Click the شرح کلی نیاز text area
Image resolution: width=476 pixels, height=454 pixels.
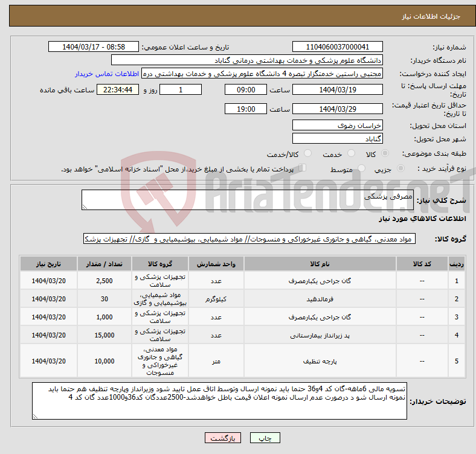[x=248, y=200]
